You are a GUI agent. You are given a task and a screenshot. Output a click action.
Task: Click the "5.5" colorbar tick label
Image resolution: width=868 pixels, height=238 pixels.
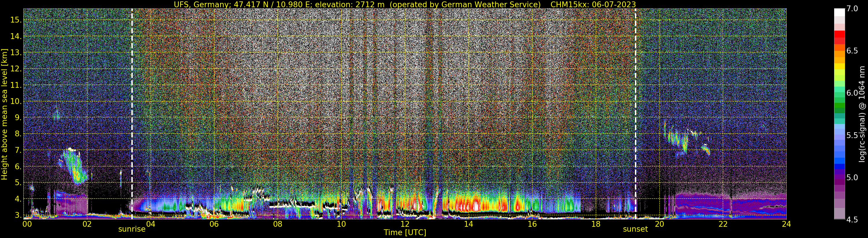click(852, 135)
